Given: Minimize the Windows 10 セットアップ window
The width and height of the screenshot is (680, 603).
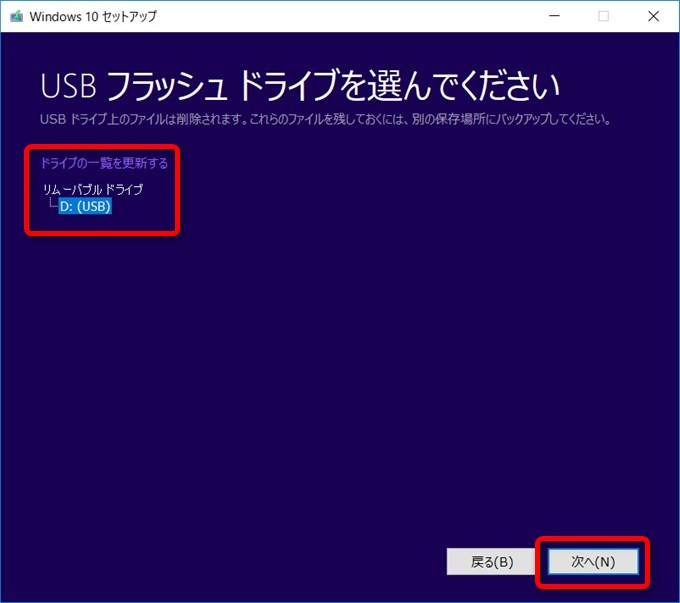Looking at the screenshot, I should (554, 16).
